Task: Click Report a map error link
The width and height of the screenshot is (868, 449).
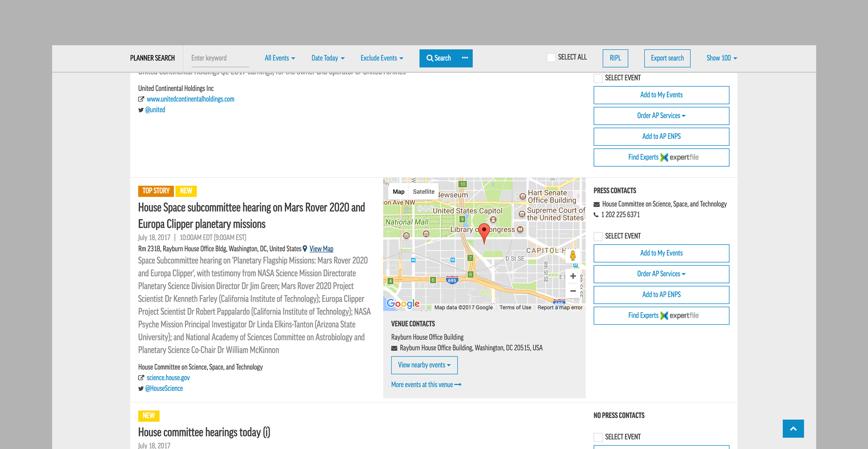Action: 560,307
